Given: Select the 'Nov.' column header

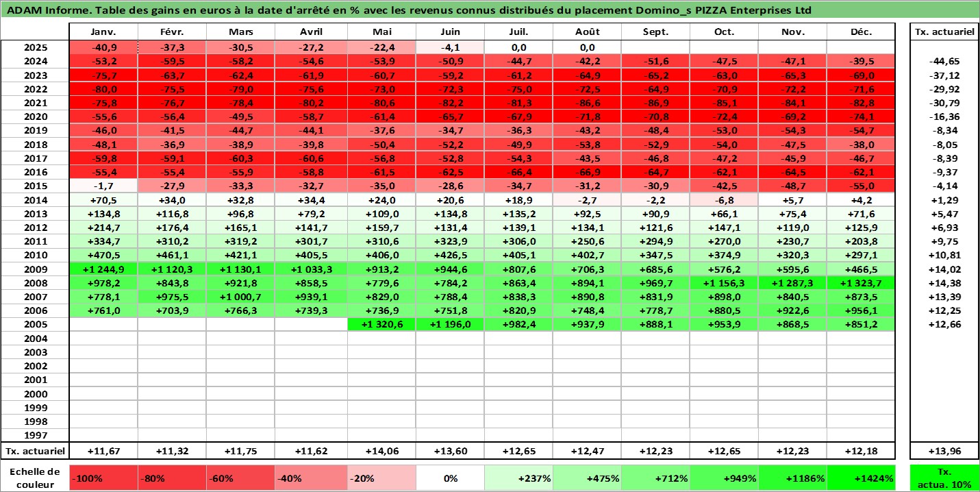Looking at the screenshot, I should [792, 32].
